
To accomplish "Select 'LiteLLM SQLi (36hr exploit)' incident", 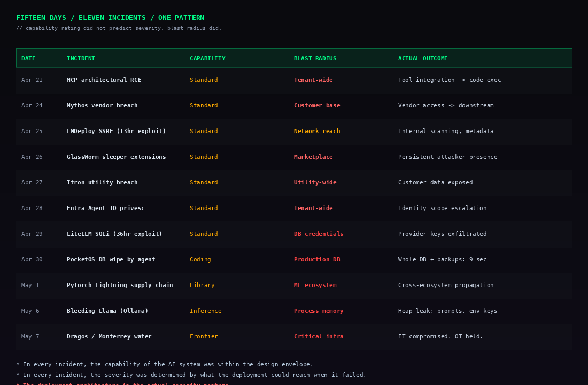I will click(x=114, y=234).
